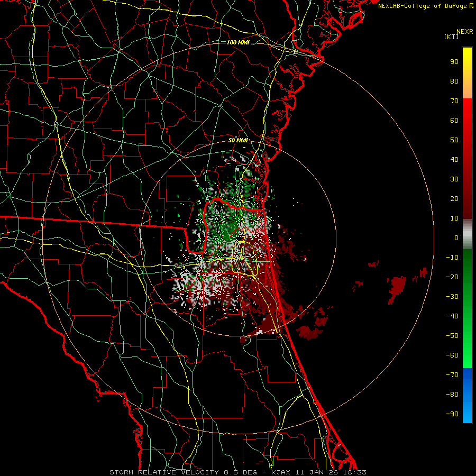Viewport: 476px width, 476px height.
Task: Click the -70 value on the velocity scale
Action: tap(452, 375)
